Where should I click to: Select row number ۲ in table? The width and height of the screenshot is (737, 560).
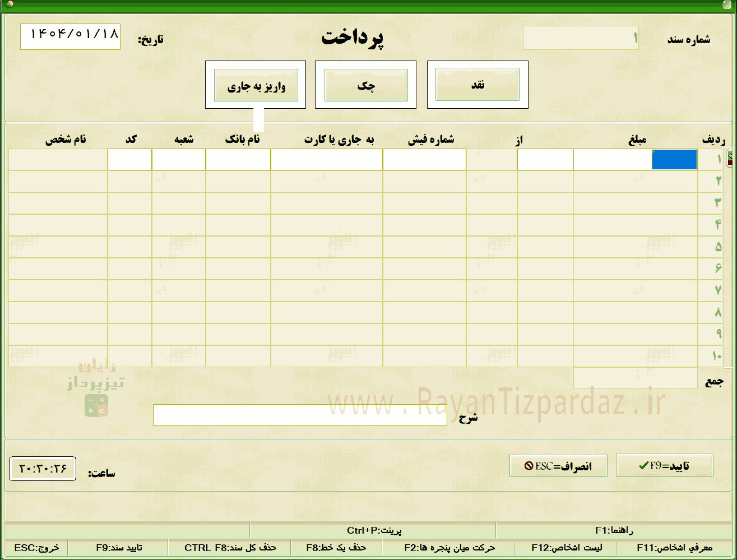coord(718,181)
